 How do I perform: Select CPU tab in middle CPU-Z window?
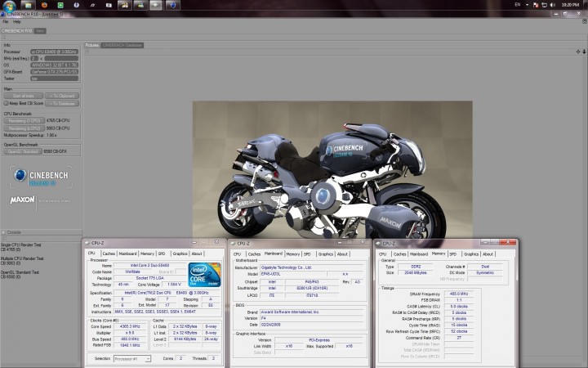click(x=237, y=254)
